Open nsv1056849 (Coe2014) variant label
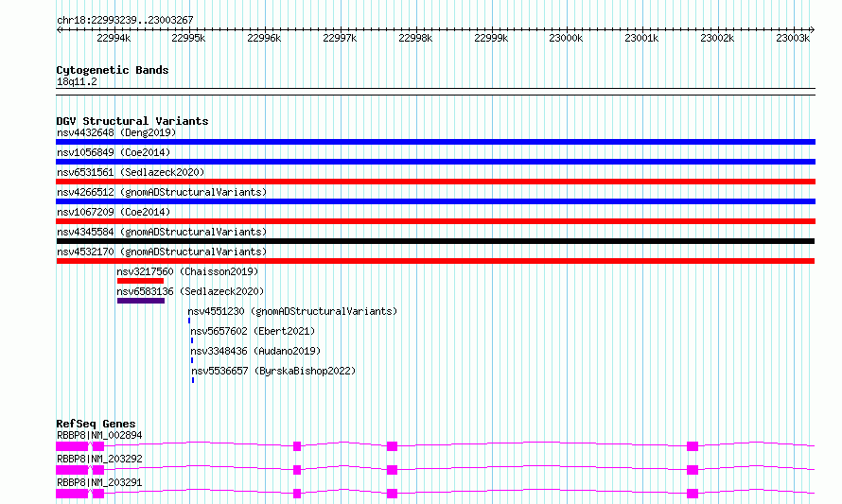Viewport: 842px width, 504px height. [114, 152]
